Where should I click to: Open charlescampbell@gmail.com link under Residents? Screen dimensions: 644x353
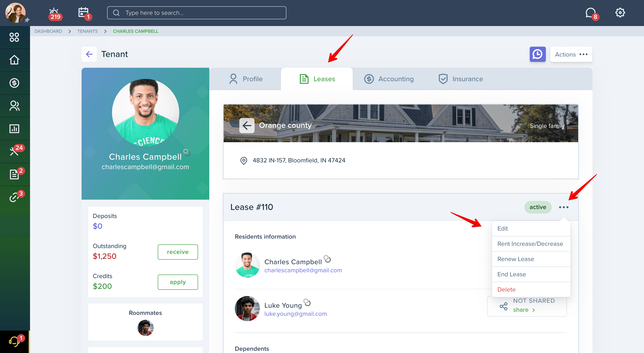coord(303,270)
